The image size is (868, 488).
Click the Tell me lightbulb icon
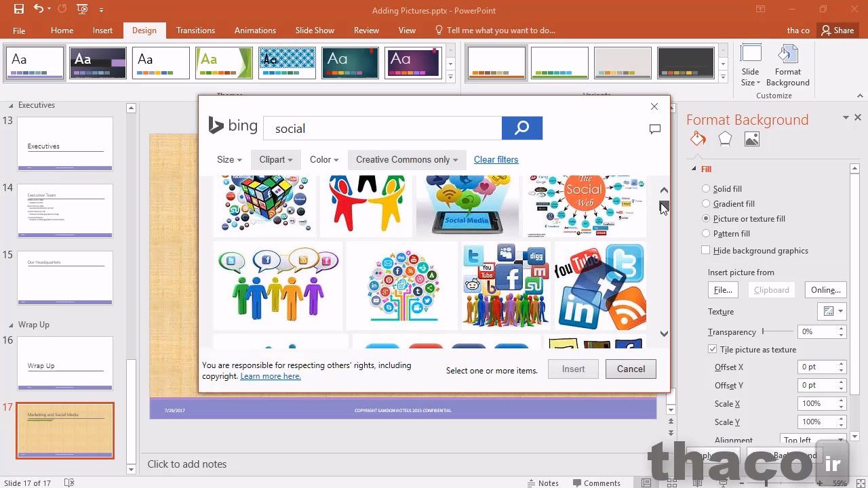pyautogui.click(x=439, y=30)
